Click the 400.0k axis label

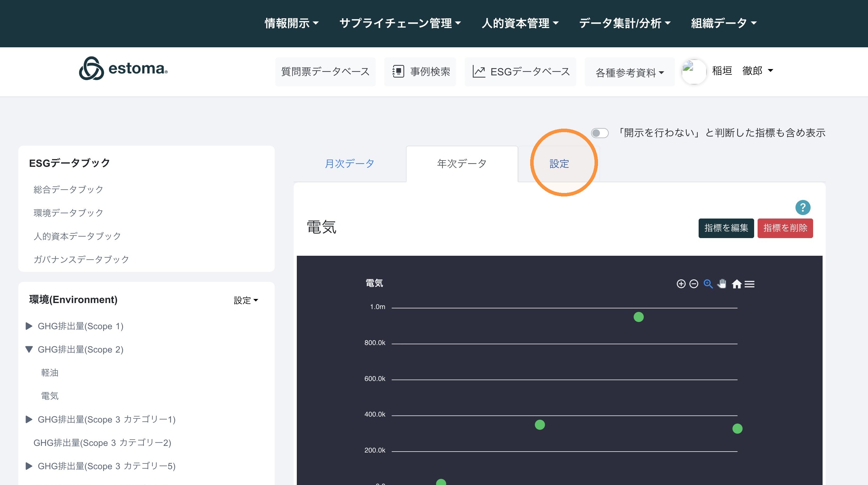click(375, 414)
